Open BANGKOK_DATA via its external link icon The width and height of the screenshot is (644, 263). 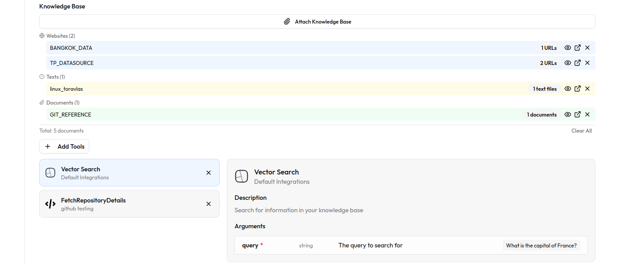click(x=578, y=48)
